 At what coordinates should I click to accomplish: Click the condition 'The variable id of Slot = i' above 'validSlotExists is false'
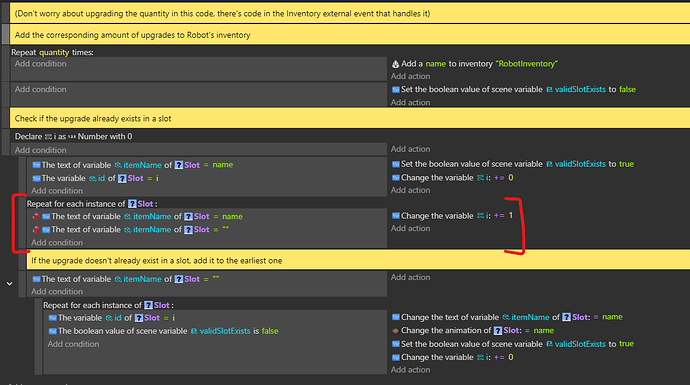(x=112, y=318)
